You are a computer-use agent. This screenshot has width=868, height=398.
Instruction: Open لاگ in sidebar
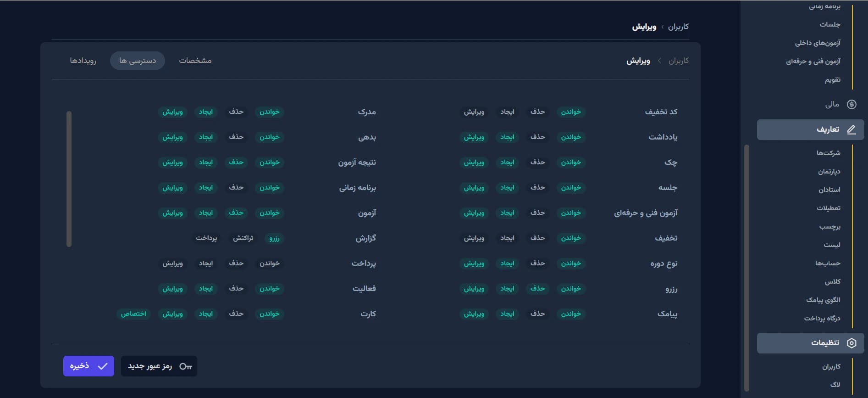coord(835,385)
